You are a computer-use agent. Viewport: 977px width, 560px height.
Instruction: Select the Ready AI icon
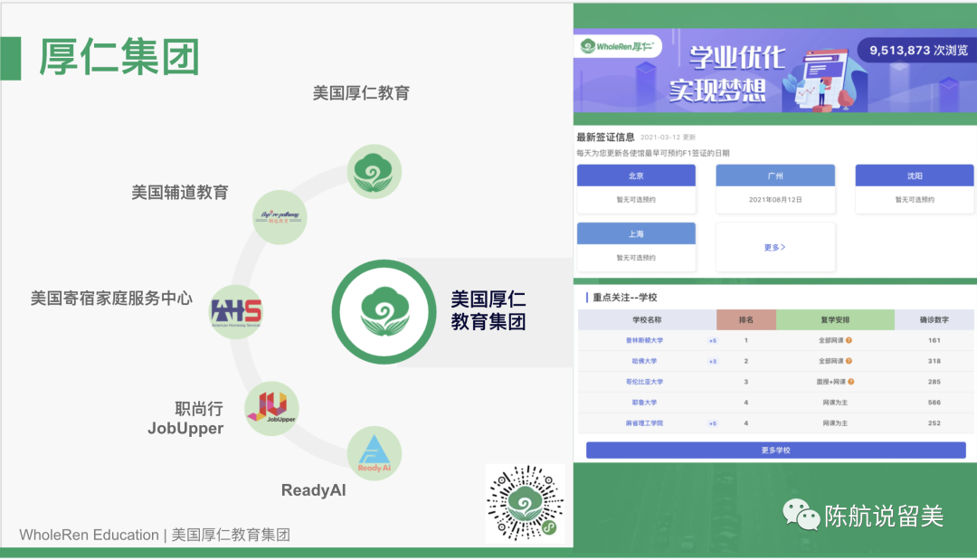(374, 453)
